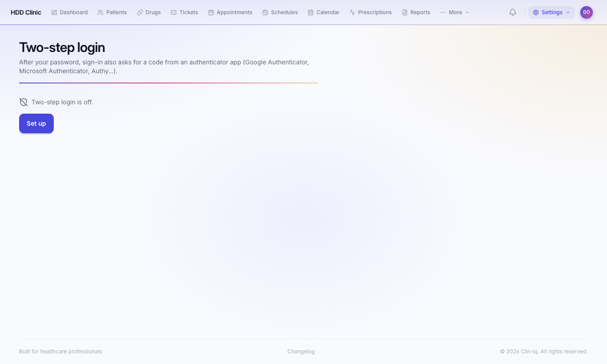The height and width of the screenshot is (364, 607).
Task: Click the Drugs pill icon
Action: click(140, 12)
